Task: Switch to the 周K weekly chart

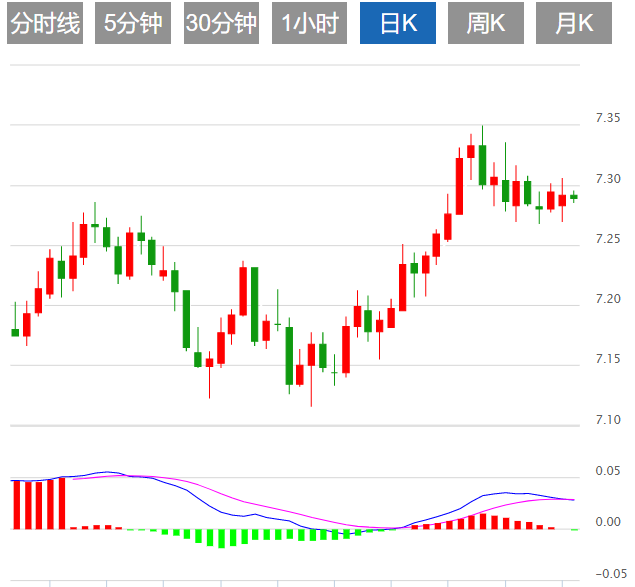Action: [x=486, y=23]
